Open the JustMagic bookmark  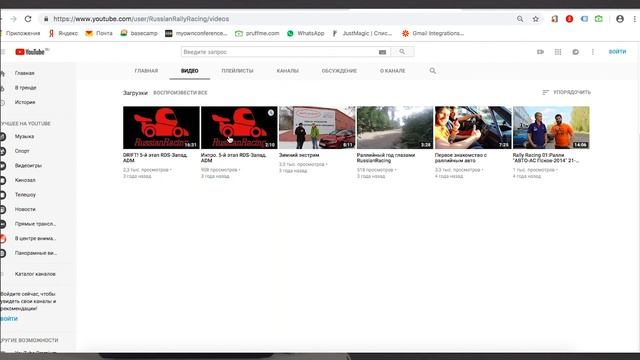[362, 33]
